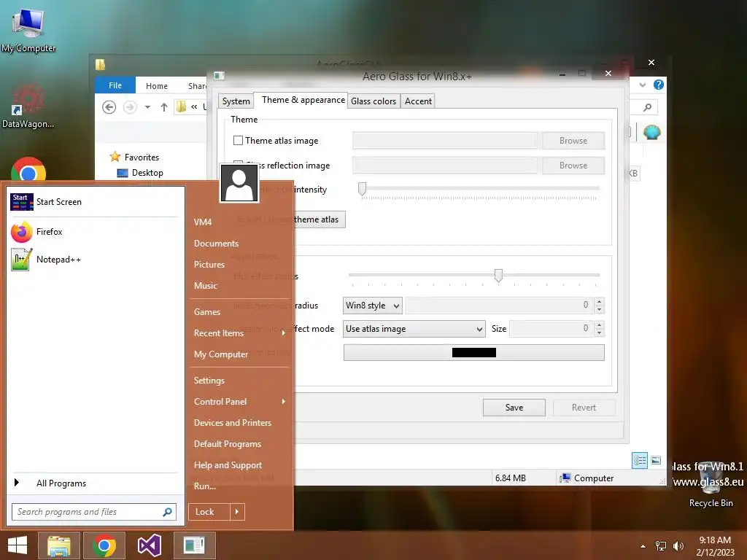Select Theme & appearance tab

point(303,100)
